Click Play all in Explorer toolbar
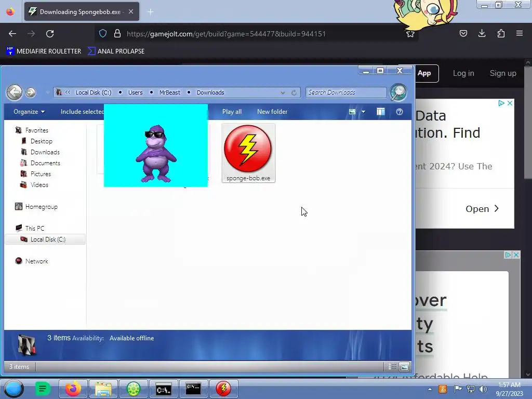This screenshot has height=399, width=532. (x=232, y=112)
